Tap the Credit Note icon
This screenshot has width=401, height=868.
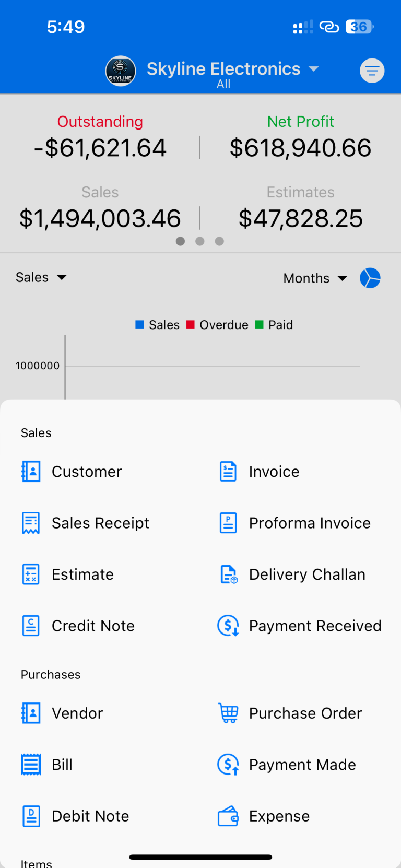click(31, 626)
